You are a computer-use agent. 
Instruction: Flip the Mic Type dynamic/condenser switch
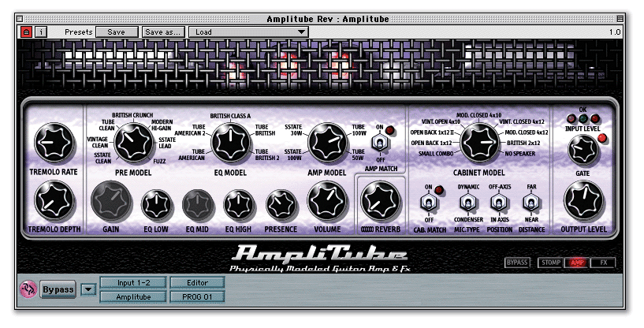point(467,202)
